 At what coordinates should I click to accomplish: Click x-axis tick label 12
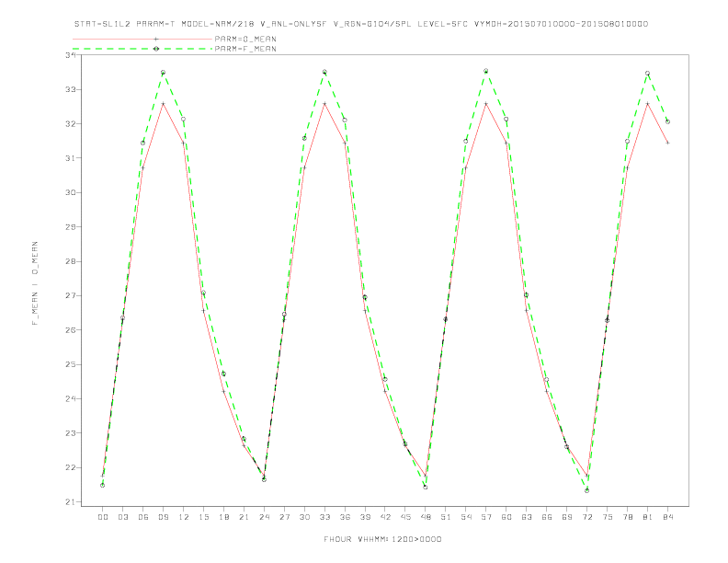[x=184, y=517]
